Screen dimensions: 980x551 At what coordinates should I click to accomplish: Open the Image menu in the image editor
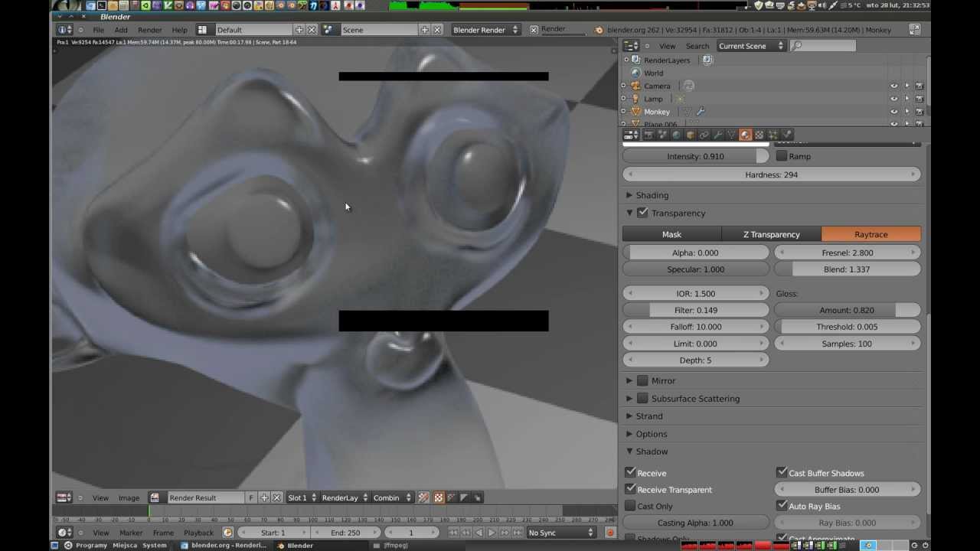(x=129, y=497)
